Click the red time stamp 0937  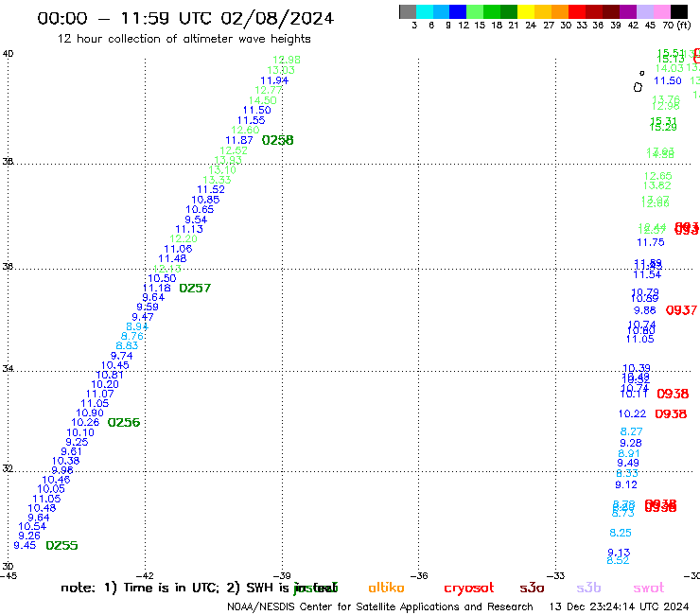pos(681,310)
